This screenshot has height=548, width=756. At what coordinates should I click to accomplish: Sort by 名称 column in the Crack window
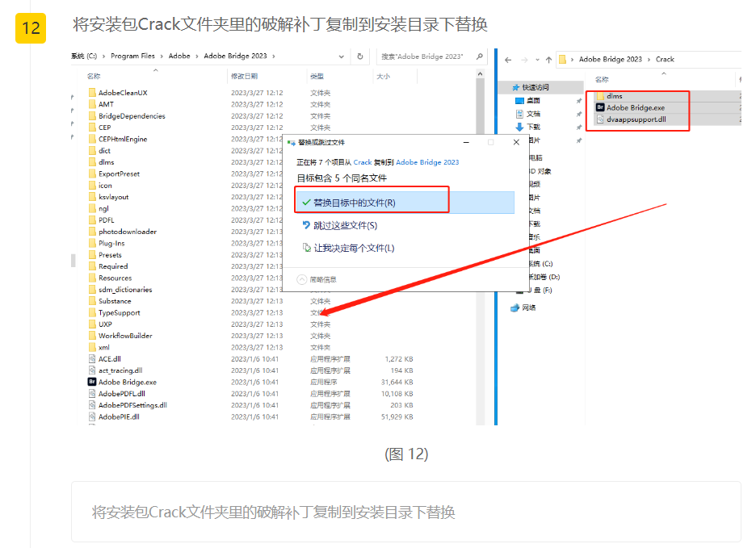pos(602,80)
